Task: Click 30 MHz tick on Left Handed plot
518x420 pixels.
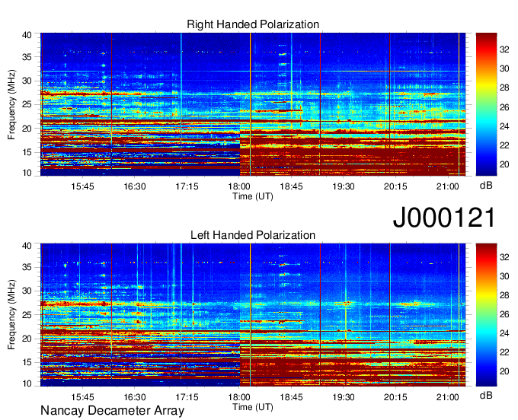Action: point(27,291)
